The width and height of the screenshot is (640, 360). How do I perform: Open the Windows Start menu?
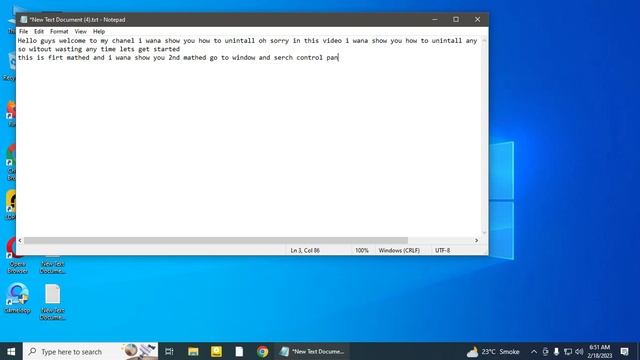(11, 351)
